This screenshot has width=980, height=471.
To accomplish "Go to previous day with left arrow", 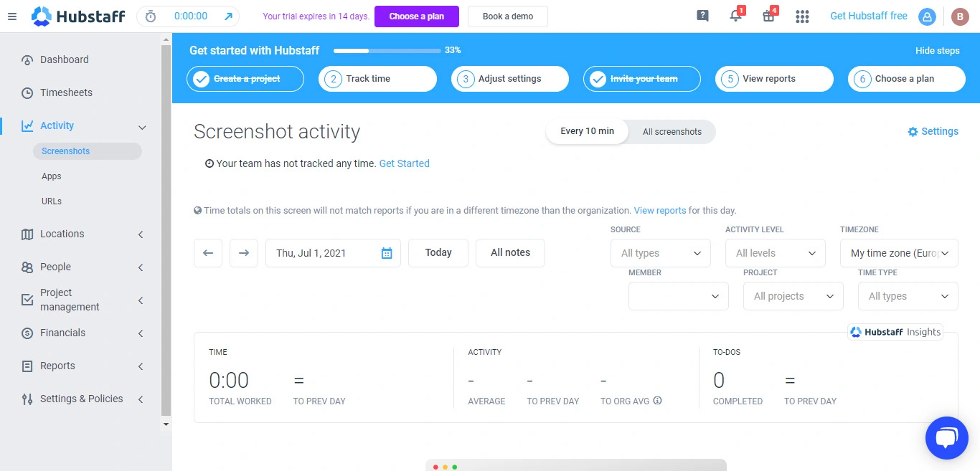I will (x=208, y=253).
